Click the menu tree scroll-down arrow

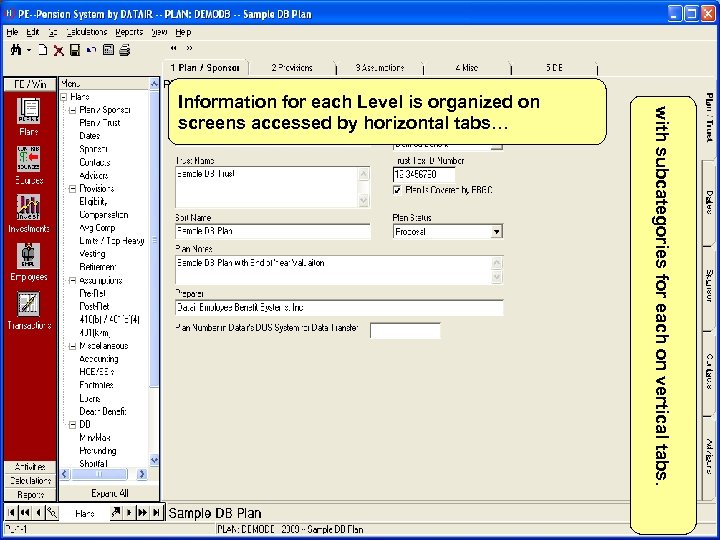tap(154, 460)
